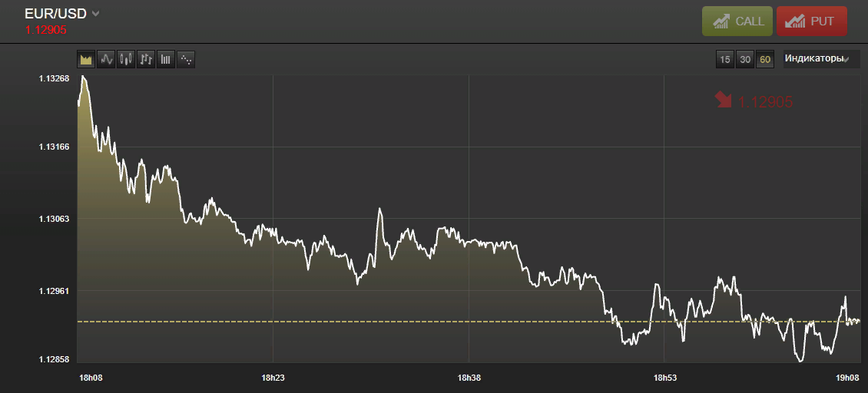Choose the OHLC bar chart icon
The image size is (868, 393).
[x=146, y=59]
